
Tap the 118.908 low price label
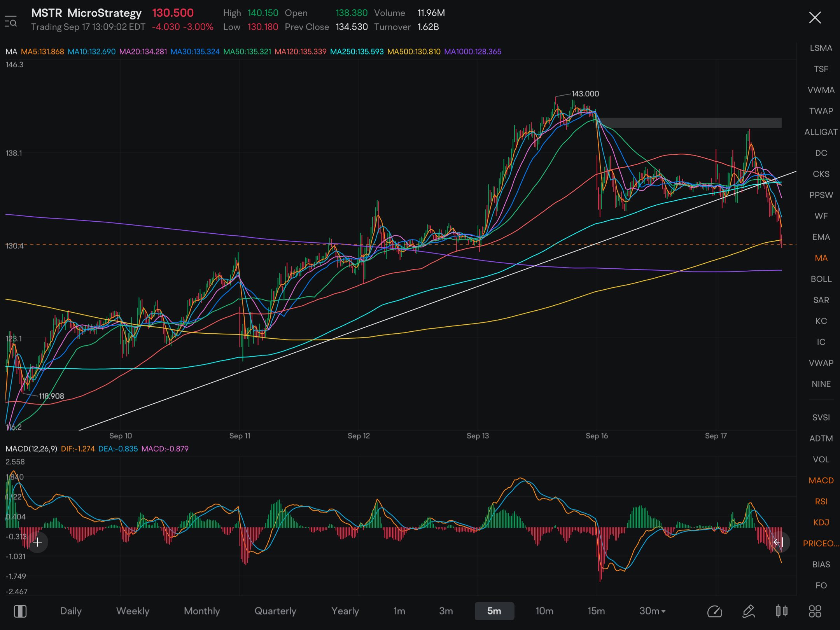point(51,396)
